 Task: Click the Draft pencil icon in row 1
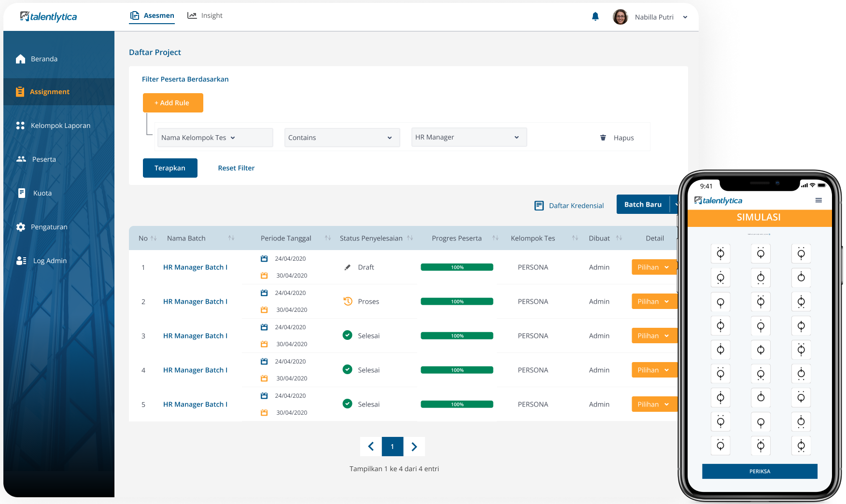coord(347,267)
